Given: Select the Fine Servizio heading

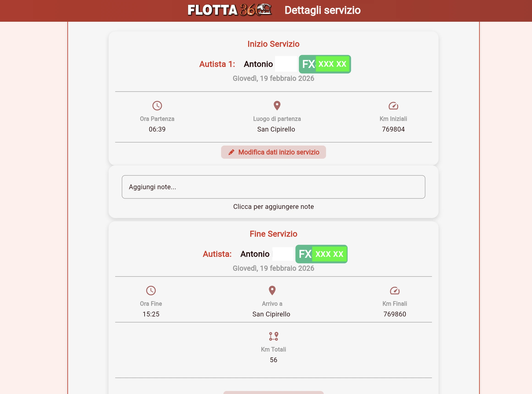Looking at the screenshot, I should click(x=273, y=234).
